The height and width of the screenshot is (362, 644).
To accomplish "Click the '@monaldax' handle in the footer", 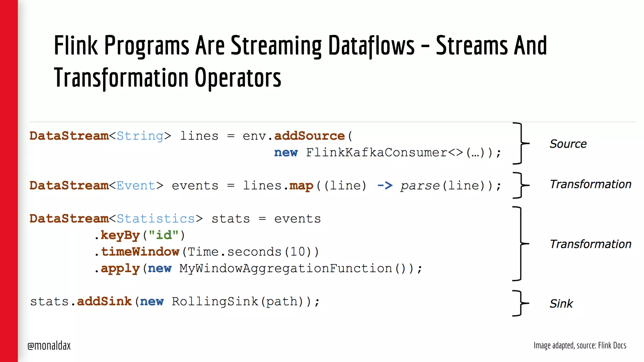I will pyautogui.click(x=49, y=346).
